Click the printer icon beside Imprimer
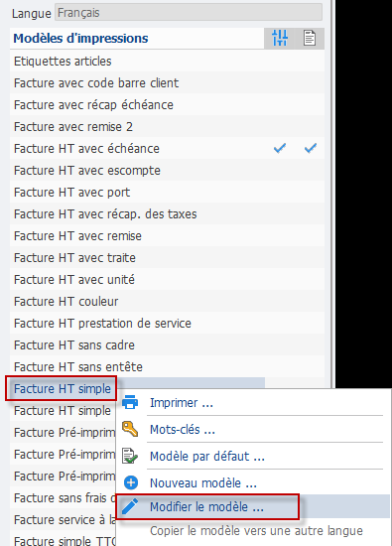Image resolution: width=392 pixels, height=546 pixels. point(130,402)
